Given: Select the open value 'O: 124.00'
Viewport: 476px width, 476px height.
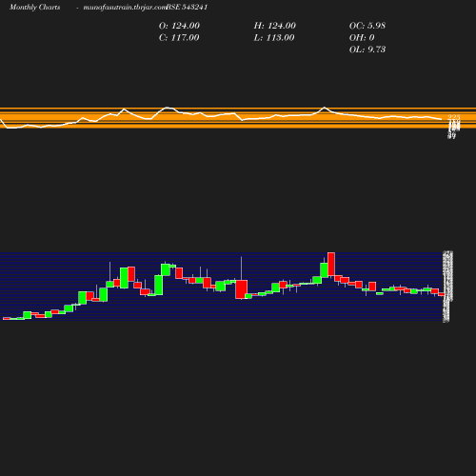Looking at the screenshot, I should click(x=179, y=26).
